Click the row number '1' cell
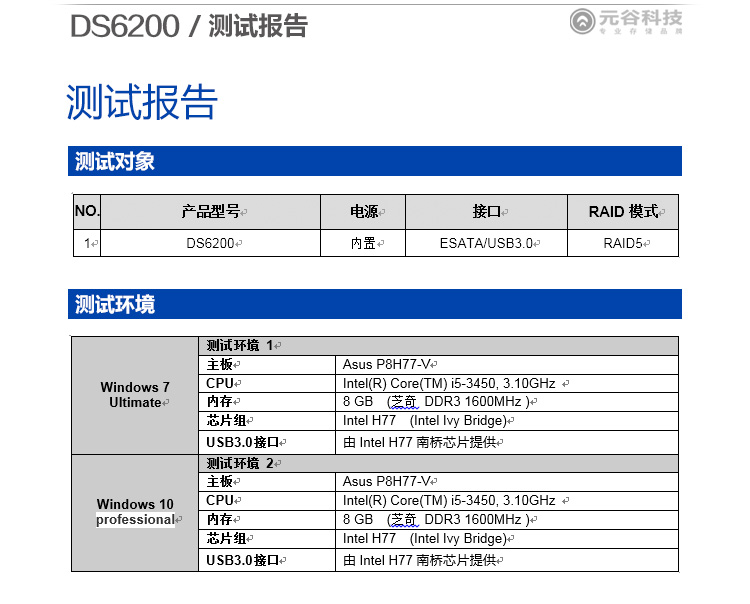 tap(87, 243)
